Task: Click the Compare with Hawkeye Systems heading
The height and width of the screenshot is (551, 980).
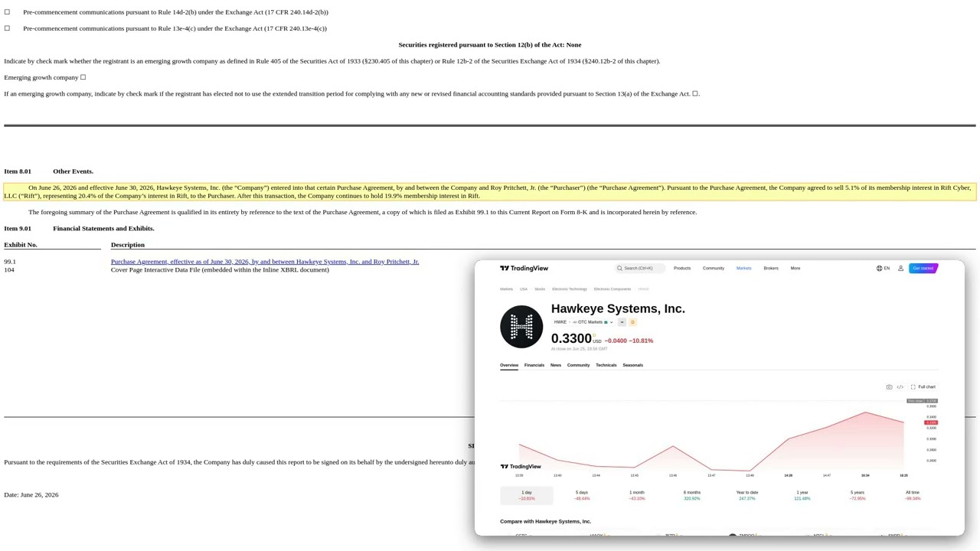Action: (545, 522)
